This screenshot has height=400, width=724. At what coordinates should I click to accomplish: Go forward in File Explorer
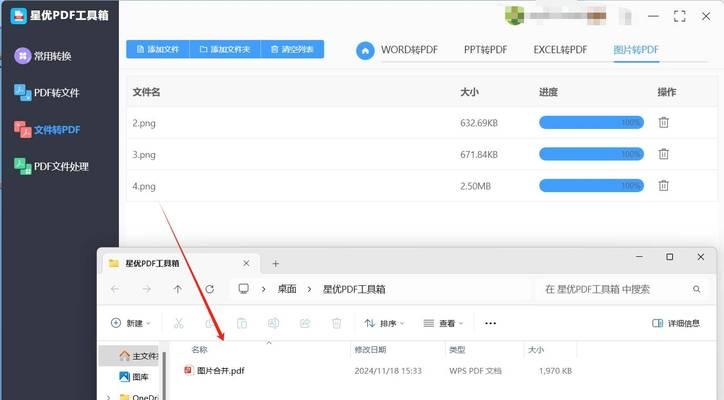[x=146, y=289]
